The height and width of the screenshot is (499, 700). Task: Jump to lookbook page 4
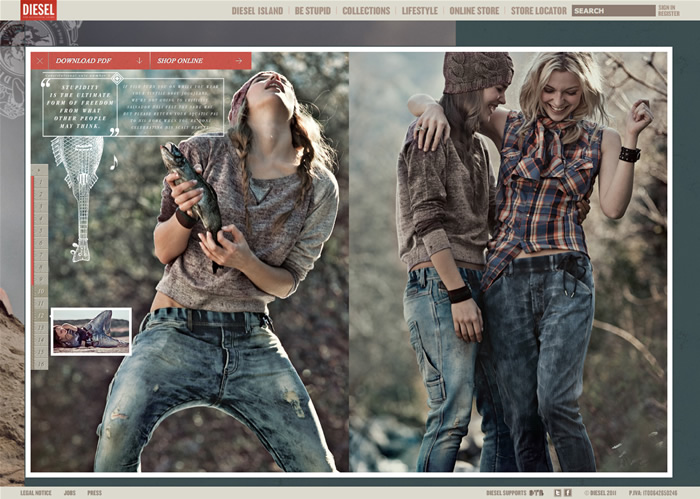pos(41,218)
